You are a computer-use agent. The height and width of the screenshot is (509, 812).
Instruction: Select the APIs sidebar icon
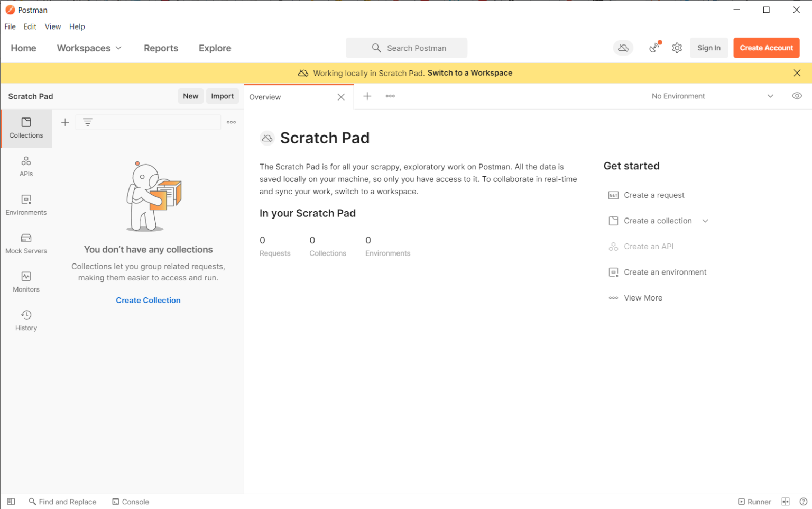(26, 166)
